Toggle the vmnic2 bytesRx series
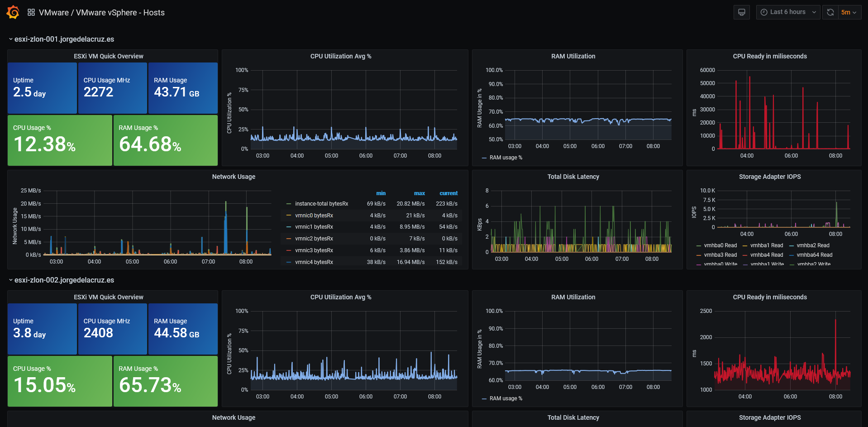The width and height of the screenshot is (868, 427). click(x=314, y=239)
